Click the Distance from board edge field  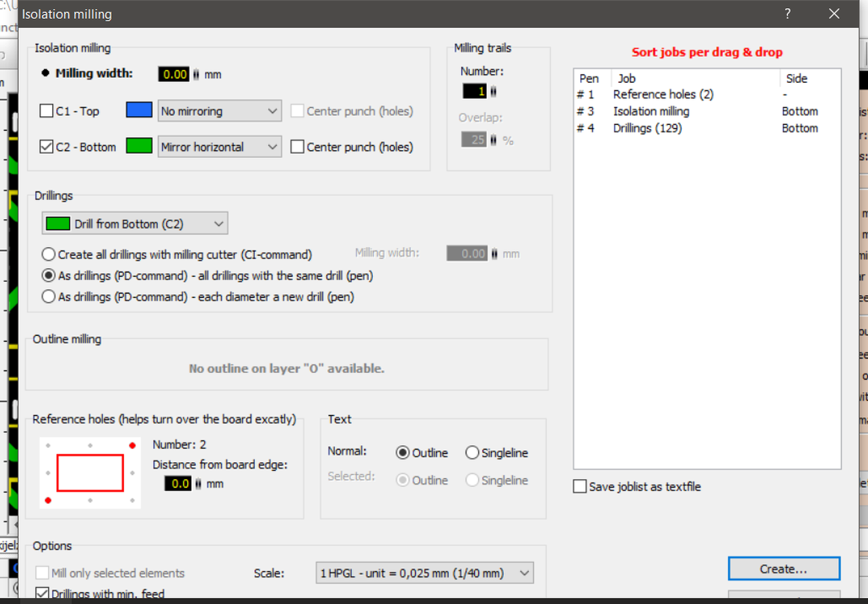(x=178, y=483)
